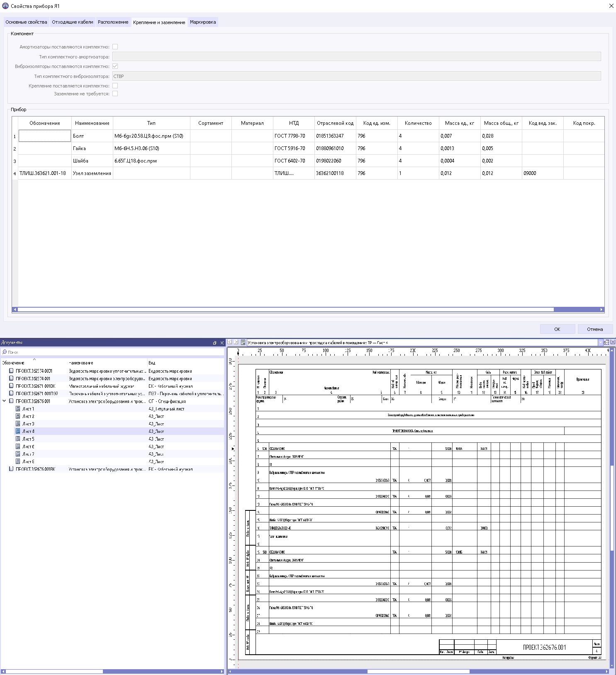
Task: Collapse the ПРОЕКТ.362676.001 tree node
Action: pos(4,401)
